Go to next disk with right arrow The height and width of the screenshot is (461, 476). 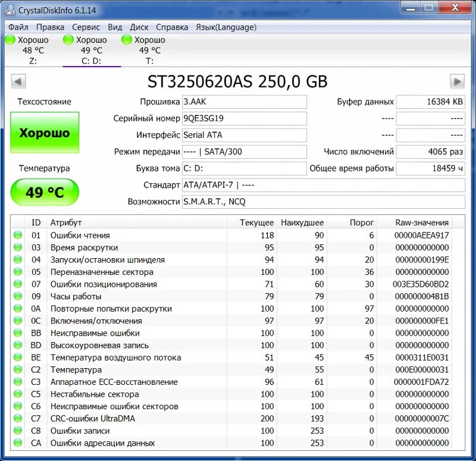click(457, 81)
